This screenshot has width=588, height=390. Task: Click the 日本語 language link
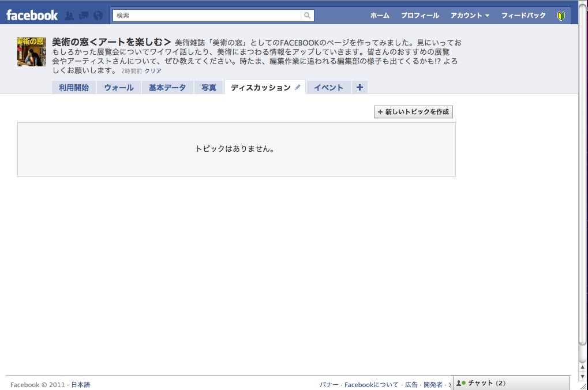pos(81,385)
